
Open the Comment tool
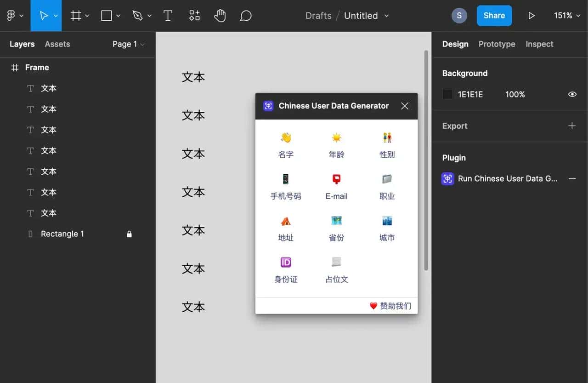point(245,15)
